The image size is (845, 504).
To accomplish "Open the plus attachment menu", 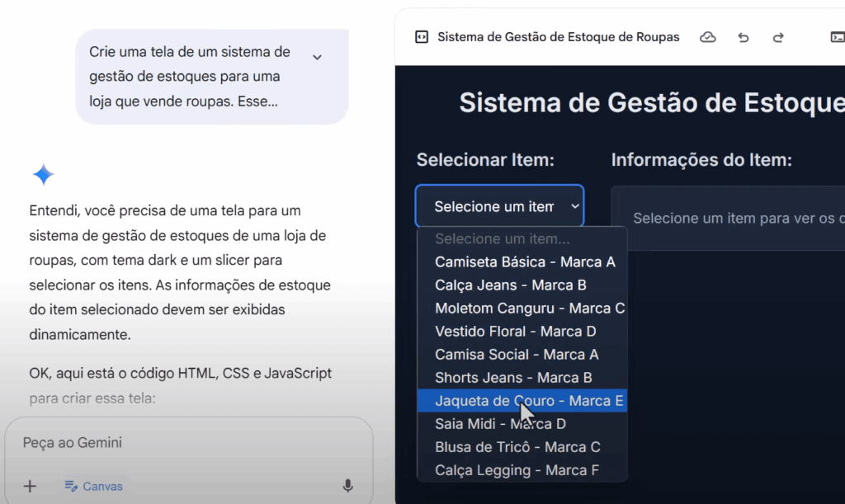I will pos(31,486).
